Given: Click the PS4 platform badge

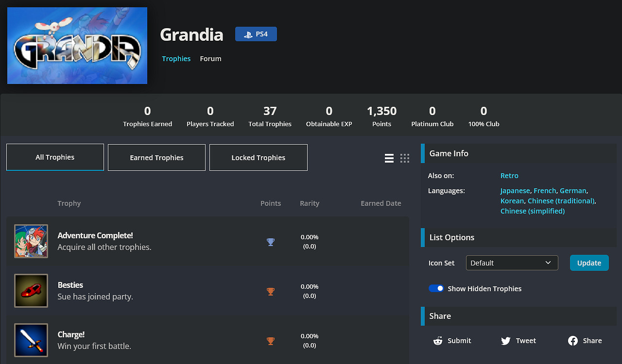Looking at the screenshot, I should click(x=256, y=34).
